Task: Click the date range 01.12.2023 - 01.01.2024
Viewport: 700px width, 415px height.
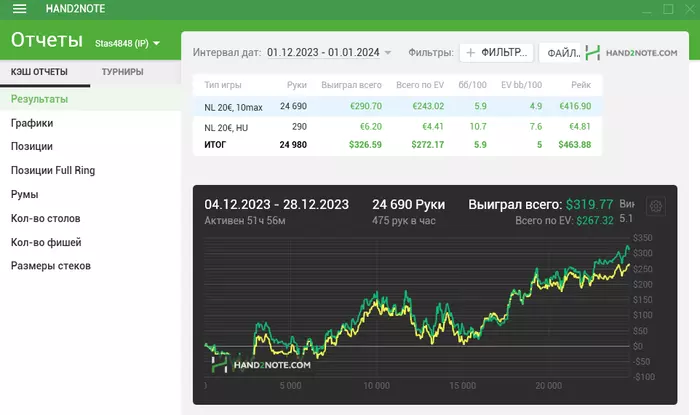Action: point(323,53)
